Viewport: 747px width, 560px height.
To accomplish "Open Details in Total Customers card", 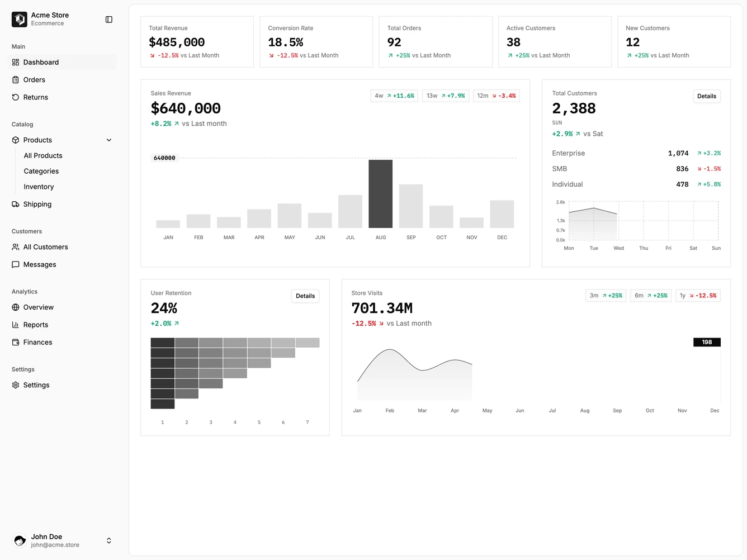I will (707, 96).
